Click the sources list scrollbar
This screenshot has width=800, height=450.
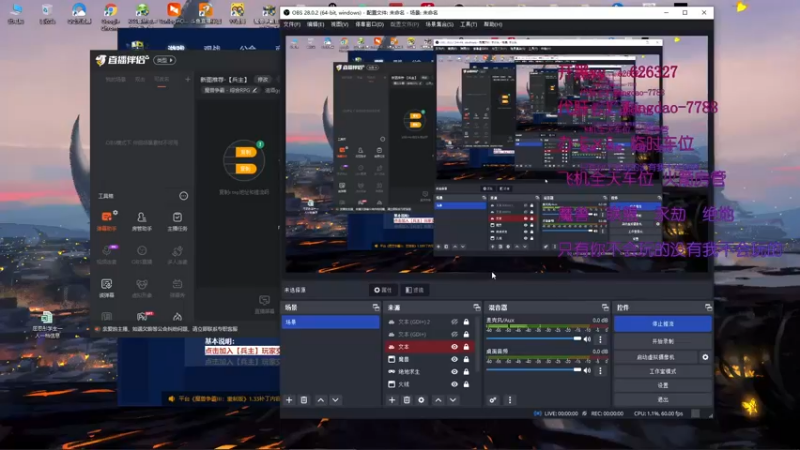(478, 344)
